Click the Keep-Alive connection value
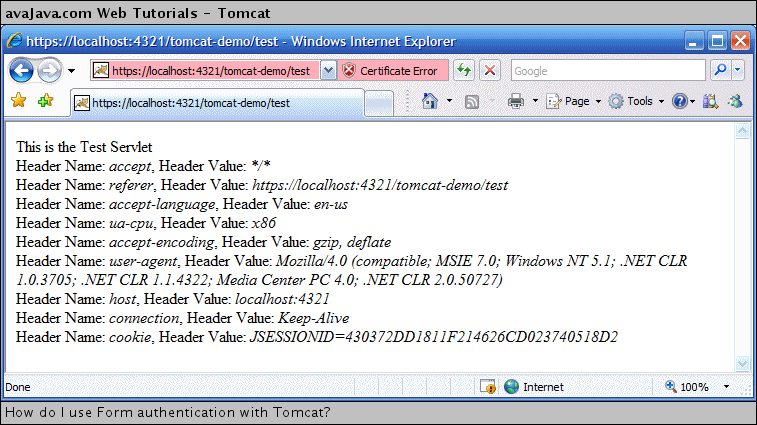Viewport: 757px width, 425px height. tap(313, 318)
